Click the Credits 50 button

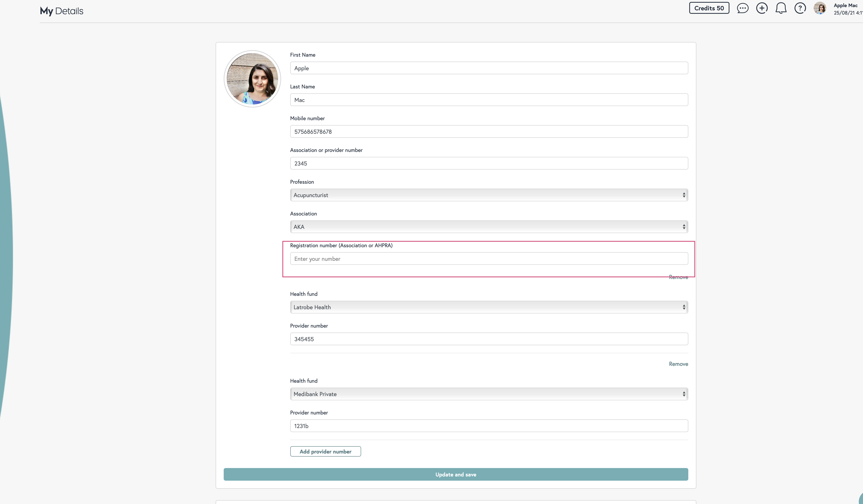tap(709, 8)
